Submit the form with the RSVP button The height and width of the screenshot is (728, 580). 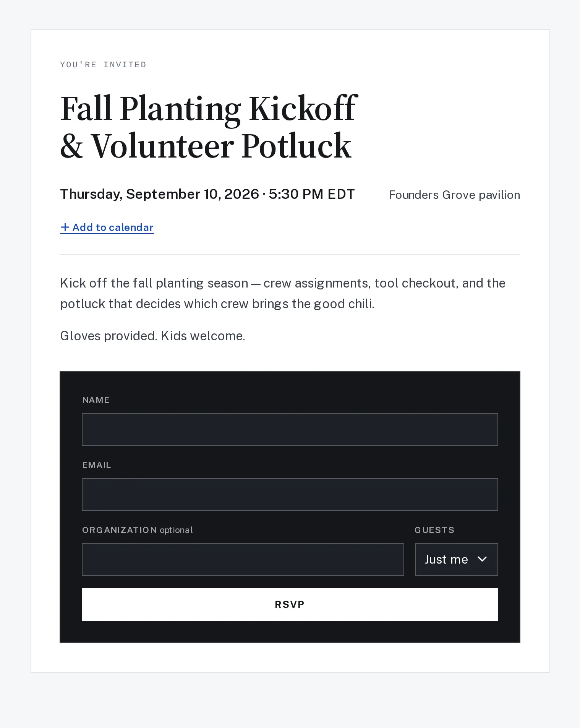(290, 604)
